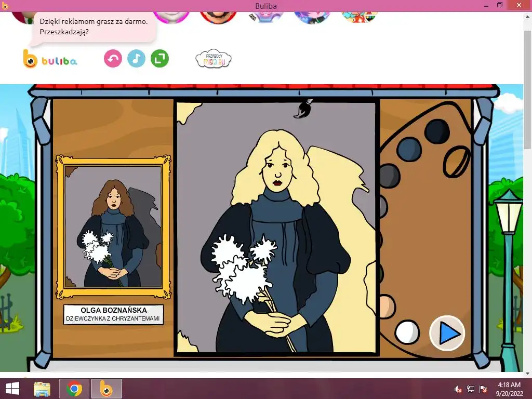Image resolution: width=532 pixels, height=399 pixels.
Task: Select the white paint blob
Action: (407, 332)
